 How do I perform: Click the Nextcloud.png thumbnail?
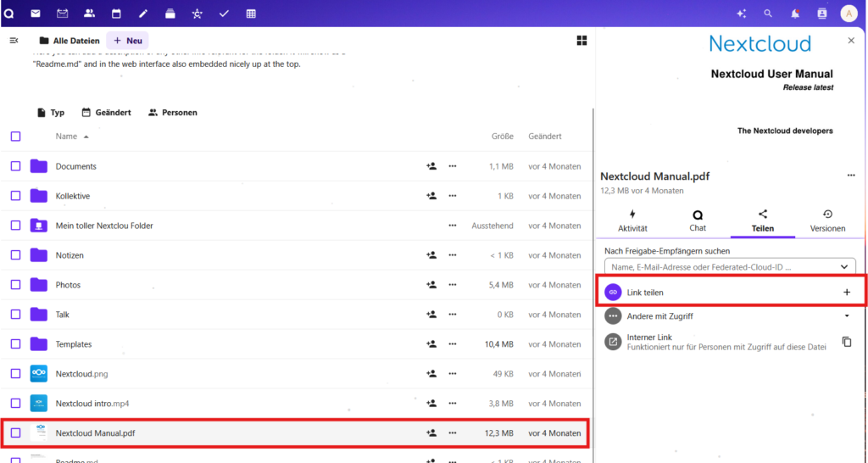(39, 374)
